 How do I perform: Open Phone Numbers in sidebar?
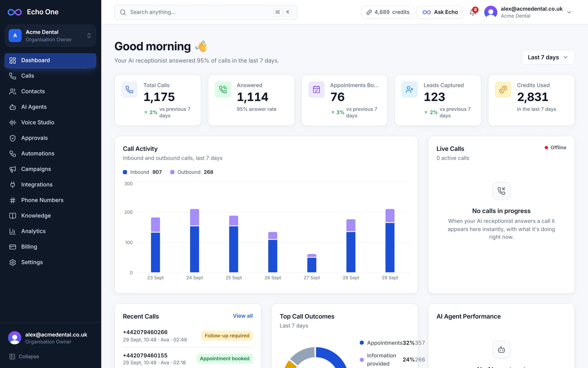(50, 200)
